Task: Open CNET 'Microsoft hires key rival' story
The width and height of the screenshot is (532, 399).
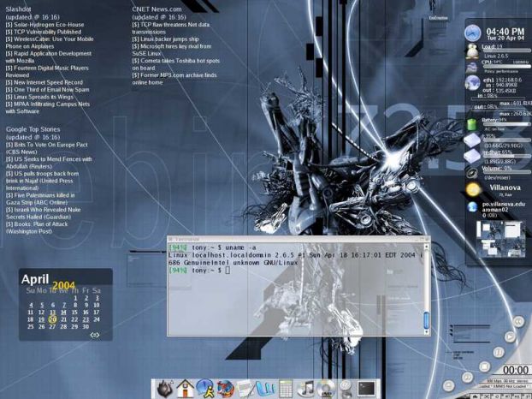Action: pos(172,50)
